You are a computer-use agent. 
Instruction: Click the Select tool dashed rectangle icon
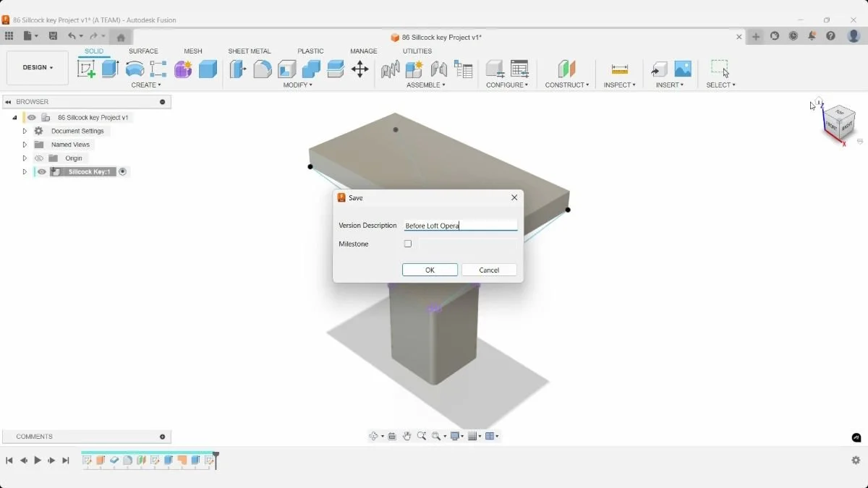click(720, 69)
